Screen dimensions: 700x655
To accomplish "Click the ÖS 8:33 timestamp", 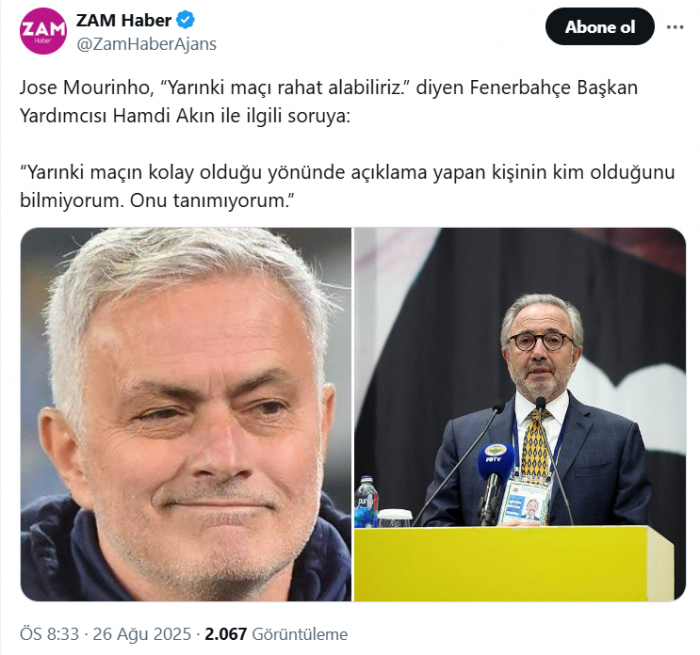I will pos(49,634).
